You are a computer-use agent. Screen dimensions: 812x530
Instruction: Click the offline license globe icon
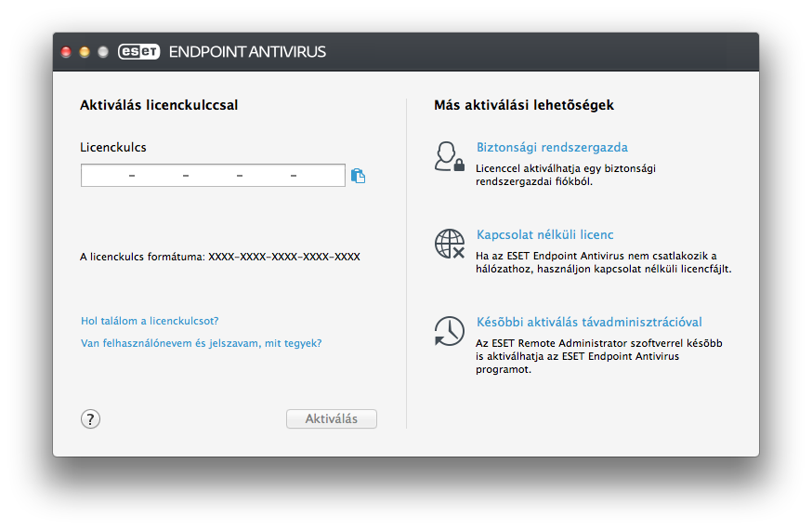tap(449, 244)
